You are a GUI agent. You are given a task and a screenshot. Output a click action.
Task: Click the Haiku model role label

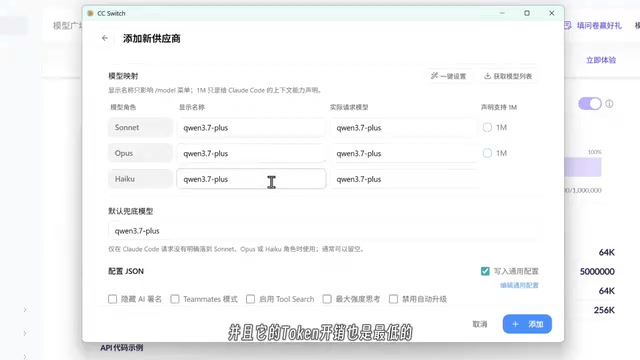[x=140, y=179]
